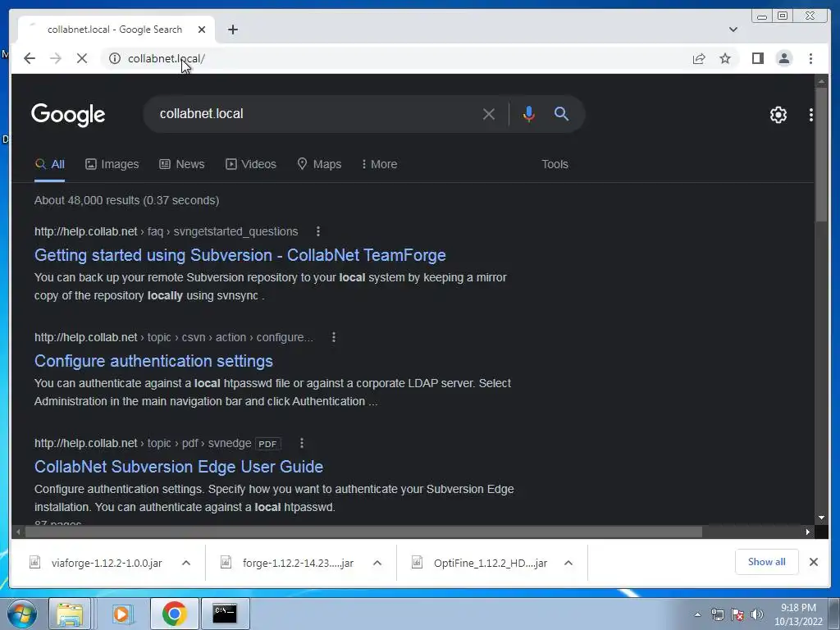Open the tab search dropdown arrow

(733, 30)
